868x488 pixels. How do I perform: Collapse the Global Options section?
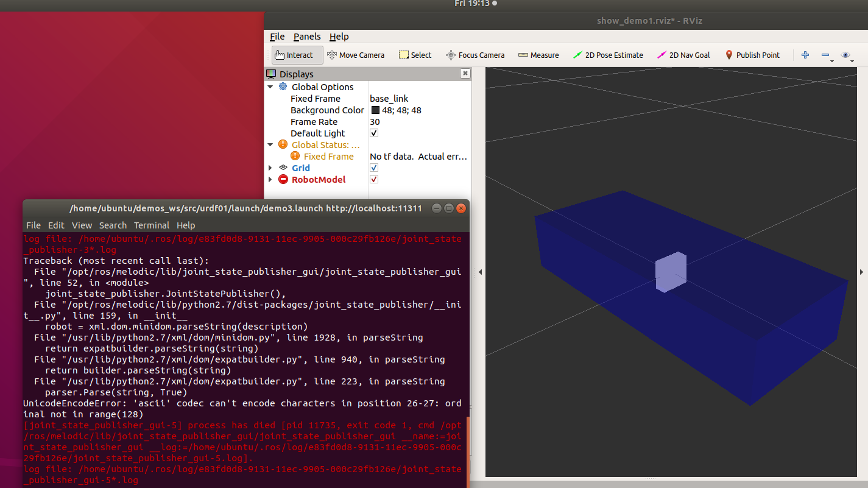(x=270, y=87)
